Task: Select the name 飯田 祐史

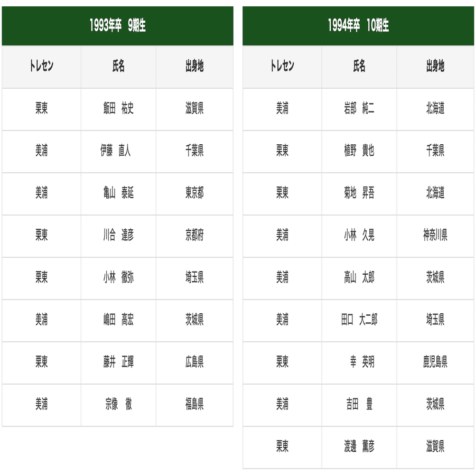Action: coord(118,108)
